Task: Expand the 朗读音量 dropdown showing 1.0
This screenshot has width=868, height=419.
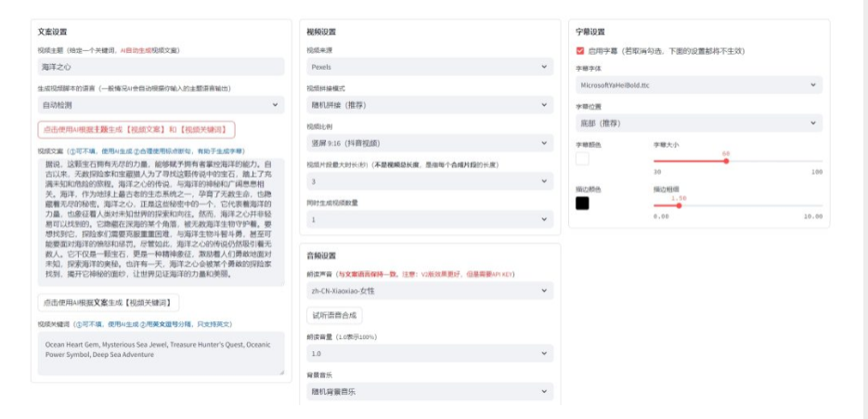Action: [x=429, y=353]
